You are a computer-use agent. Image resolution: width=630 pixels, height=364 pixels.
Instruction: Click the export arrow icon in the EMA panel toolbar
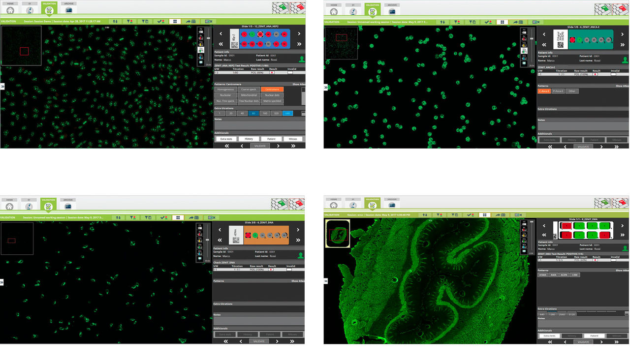(502, 215)
